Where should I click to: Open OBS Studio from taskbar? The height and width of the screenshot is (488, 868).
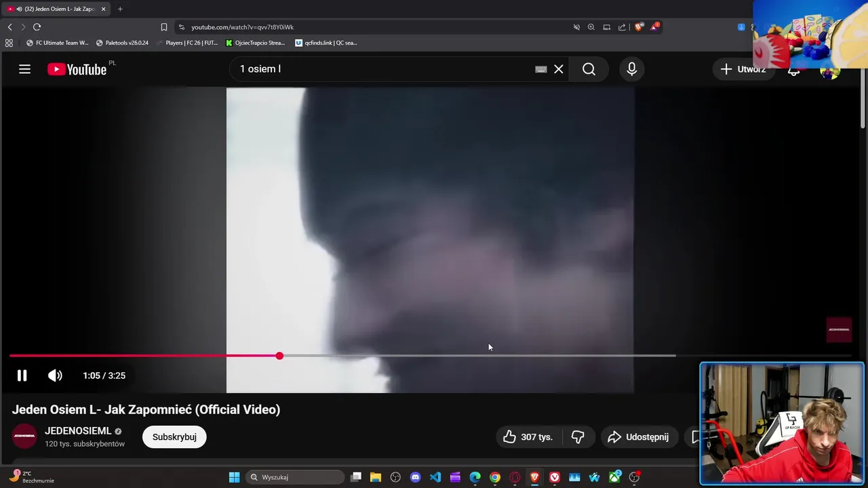click(x=395, y=477)
